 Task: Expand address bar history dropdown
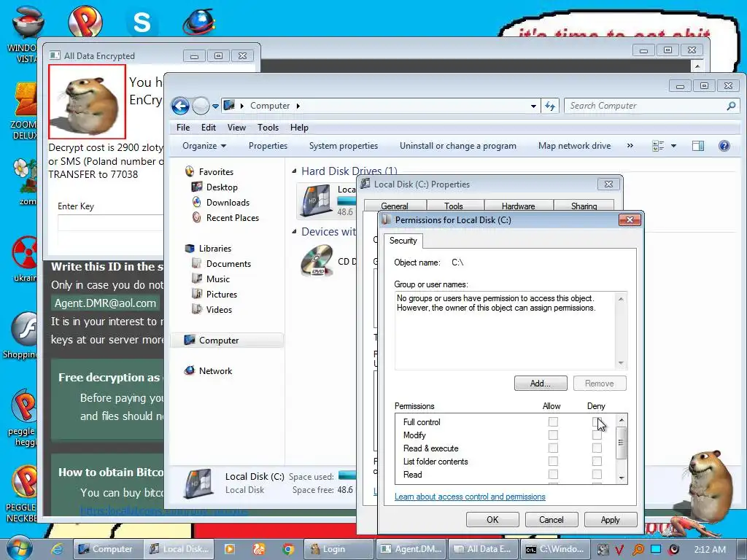533,106
